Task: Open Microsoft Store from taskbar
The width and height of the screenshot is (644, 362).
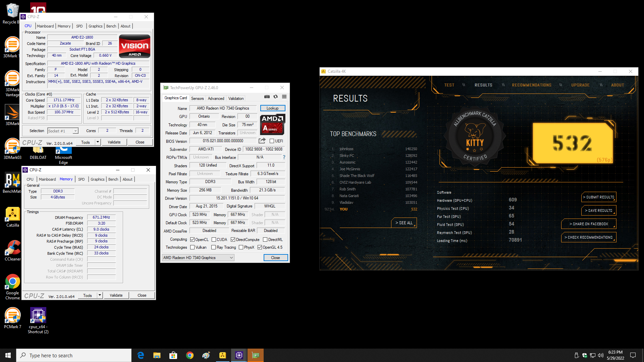Action: (173, 355)
